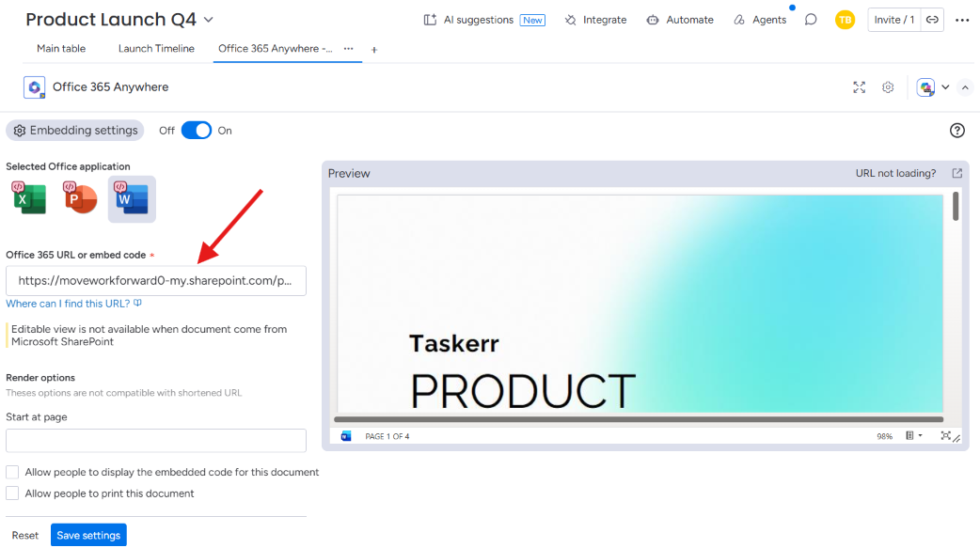Check Allow people to display embedded code
The image size is (980, 548).
(12, 472)
